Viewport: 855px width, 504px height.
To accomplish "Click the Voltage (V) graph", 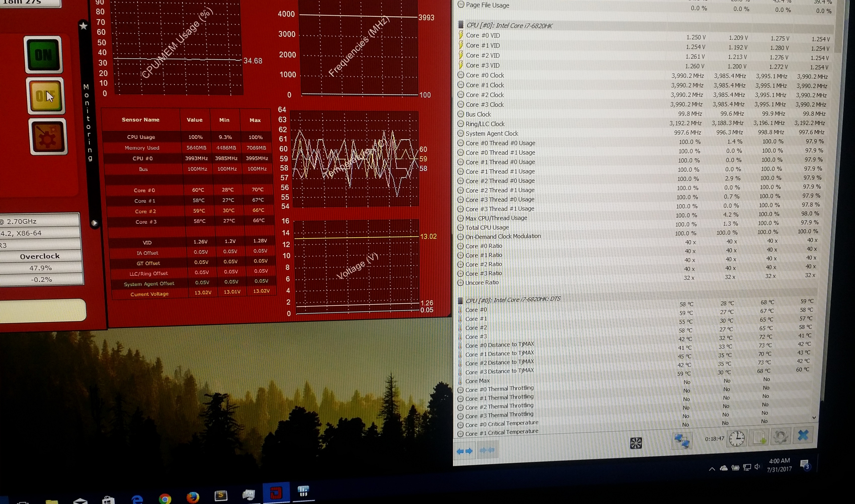I will click(357, 267).
